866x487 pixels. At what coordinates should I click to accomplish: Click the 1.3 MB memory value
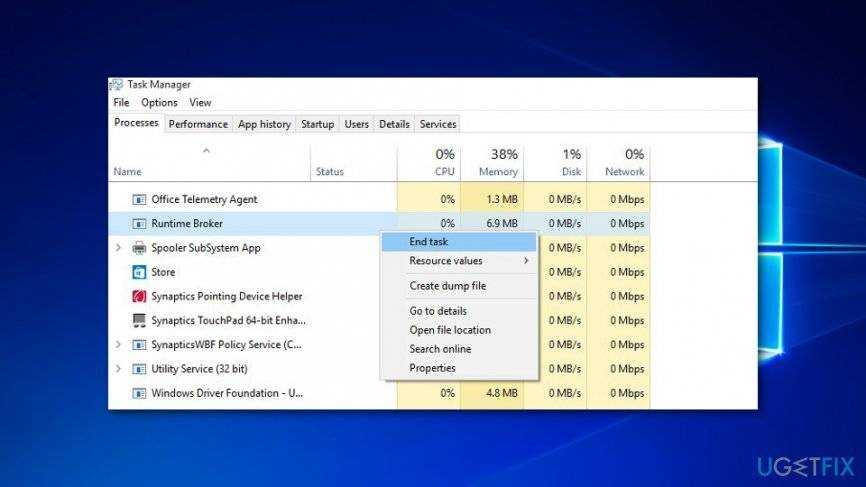click(x=501, y=199)
